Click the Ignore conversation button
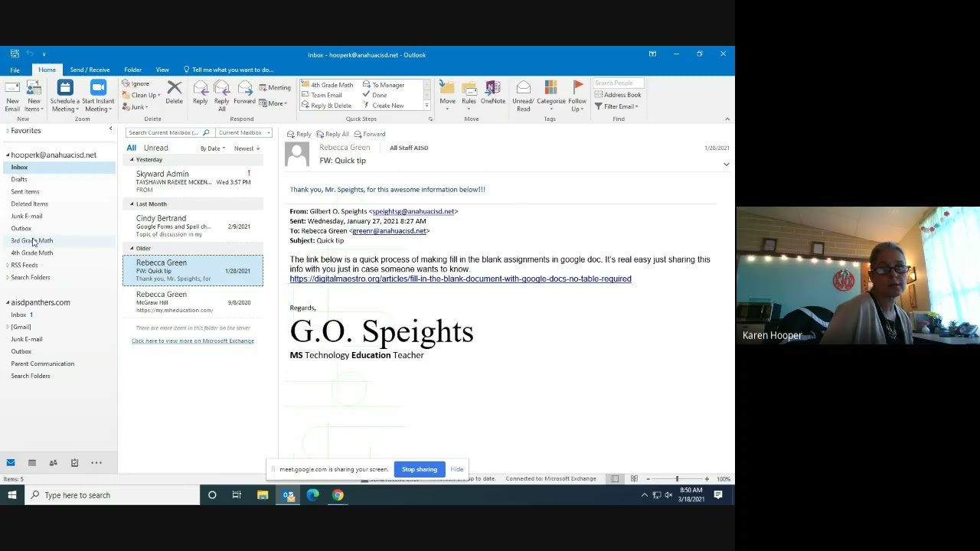Screen dimensions: 980x551 coord(136,84)
